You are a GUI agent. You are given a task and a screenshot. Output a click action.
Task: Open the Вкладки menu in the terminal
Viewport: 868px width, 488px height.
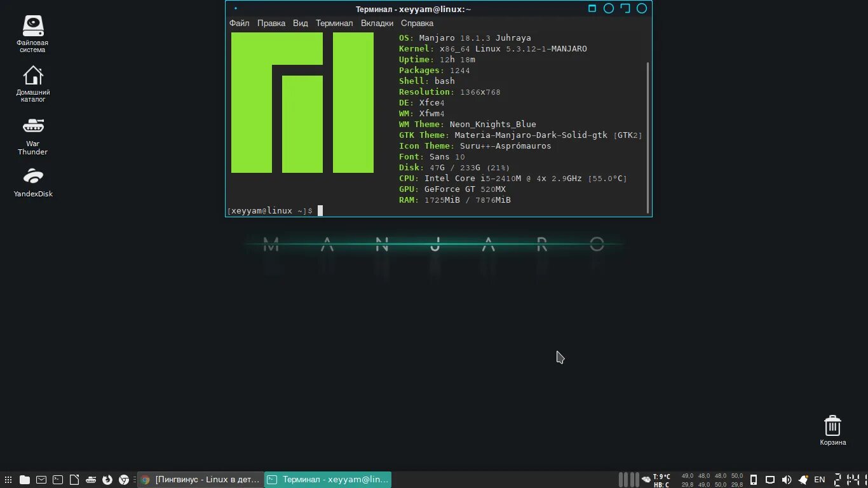point(377,23)
